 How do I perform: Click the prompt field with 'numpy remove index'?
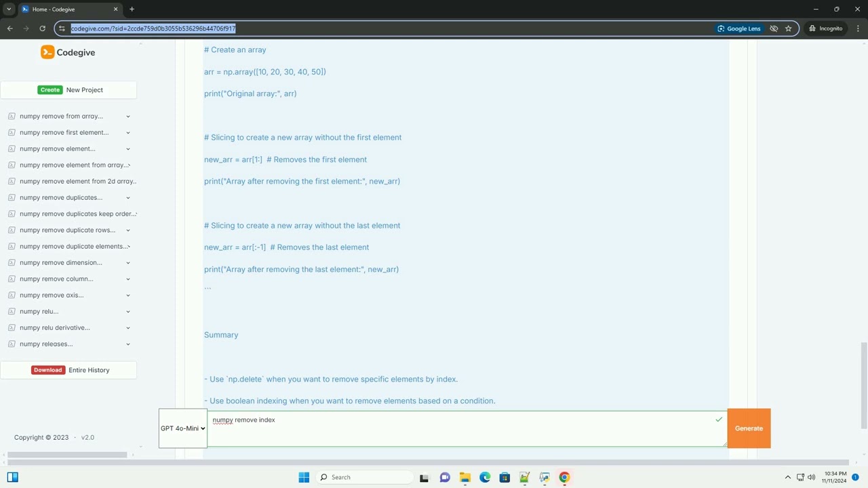[x=467, y=428]
